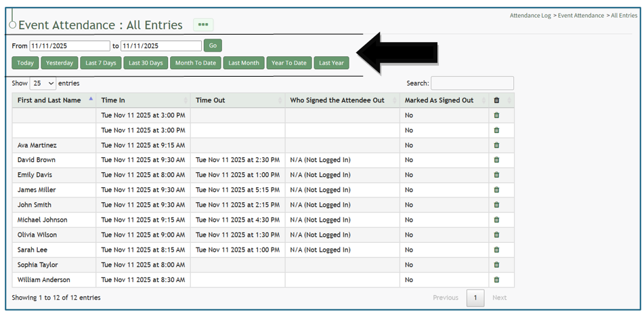Click the trash icon in the table header
This screenshot has width=644, height=314.
click(x=496, y=100)
